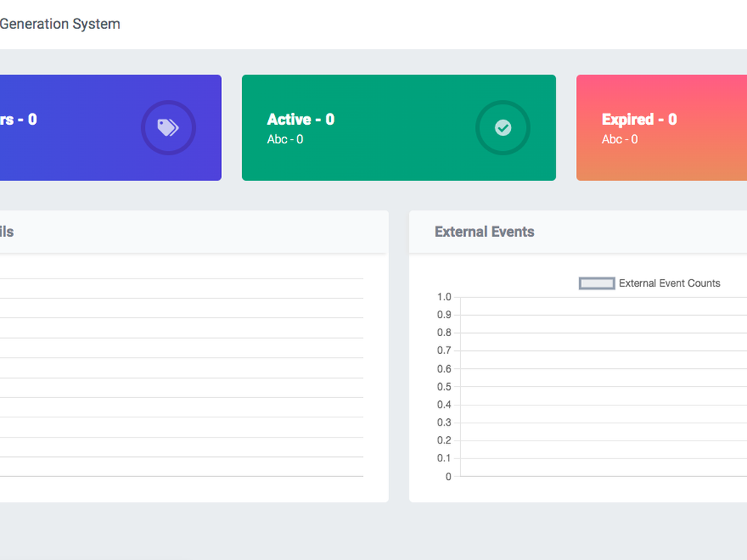Open the Active - 0 card heading
This screenshot has height=560, width=747.
pos(300,119)
